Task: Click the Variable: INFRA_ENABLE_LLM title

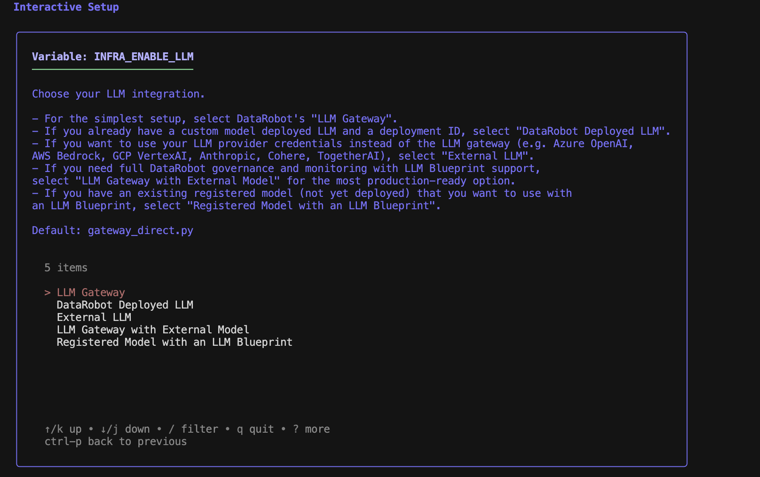Action: (x=112, y=57)
